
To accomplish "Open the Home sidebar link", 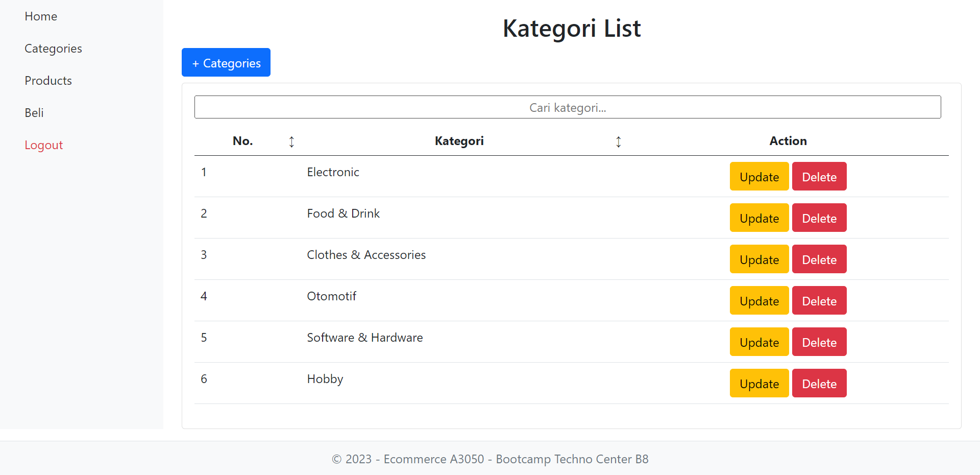I will pos(41,16).
